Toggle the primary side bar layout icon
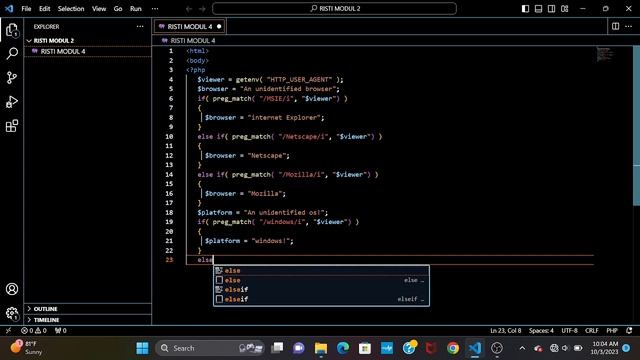Viewport: 640px width, 360px height. [525, 9]
